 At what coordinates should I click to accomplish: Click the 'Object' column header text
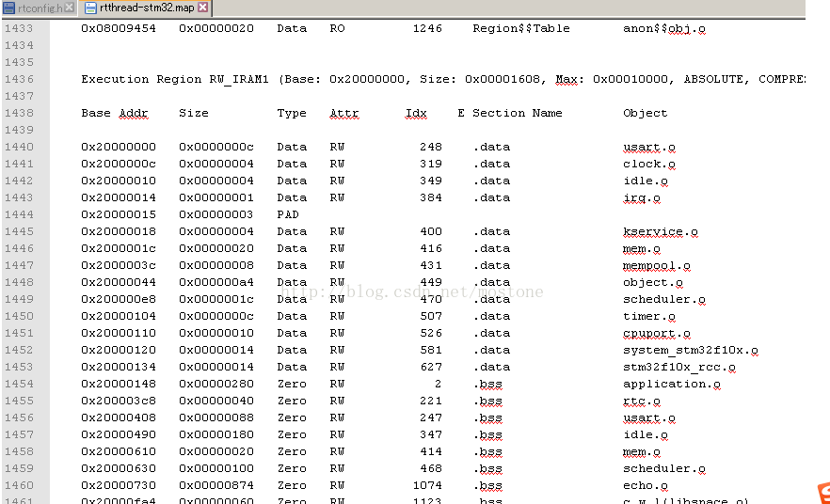click(x=645, y=113)
